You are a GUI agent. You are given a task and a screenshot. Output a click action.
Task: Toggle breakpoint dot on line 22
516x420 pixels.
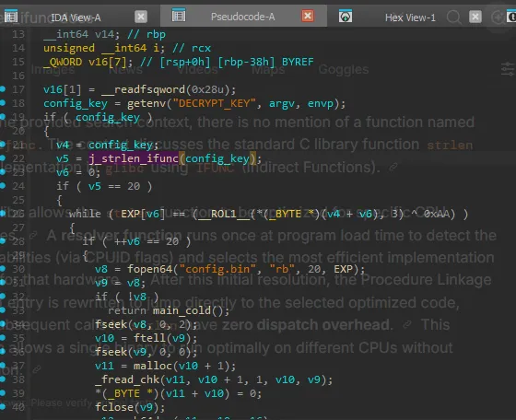(3, 157)
